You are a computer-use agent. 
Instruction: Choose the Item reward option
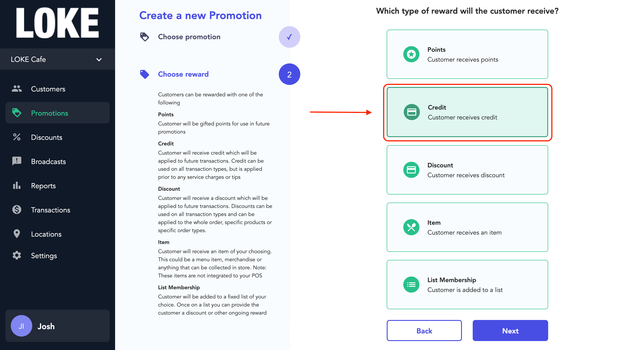click(467, 227)
